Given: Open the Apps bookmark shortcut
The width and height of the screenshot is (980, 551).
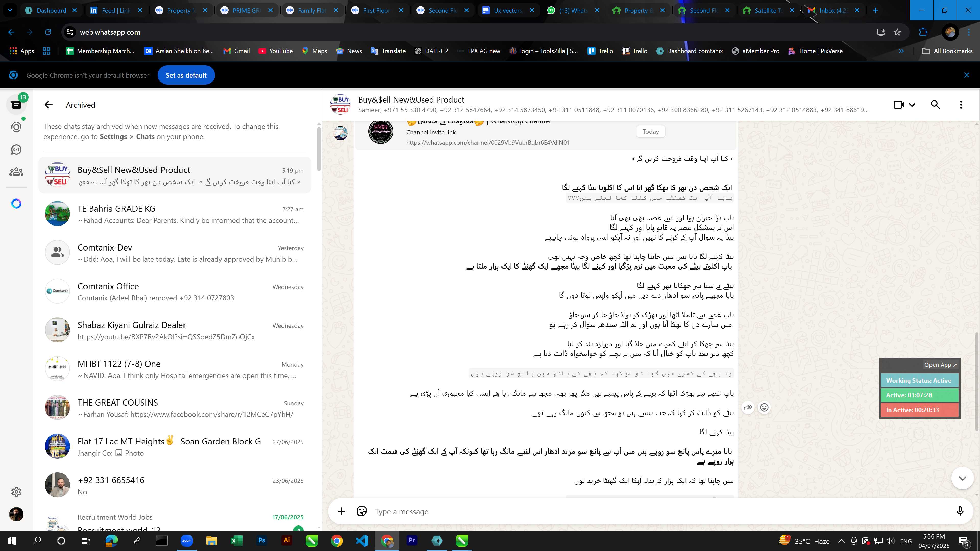Looking at the screenshot, I should click(22, 51).
